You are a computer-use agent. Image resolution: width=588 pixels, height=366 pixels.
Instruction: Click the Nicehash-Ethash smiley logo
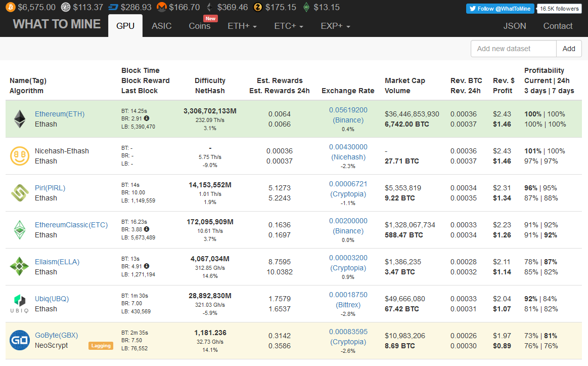click(x=20, y=156)
